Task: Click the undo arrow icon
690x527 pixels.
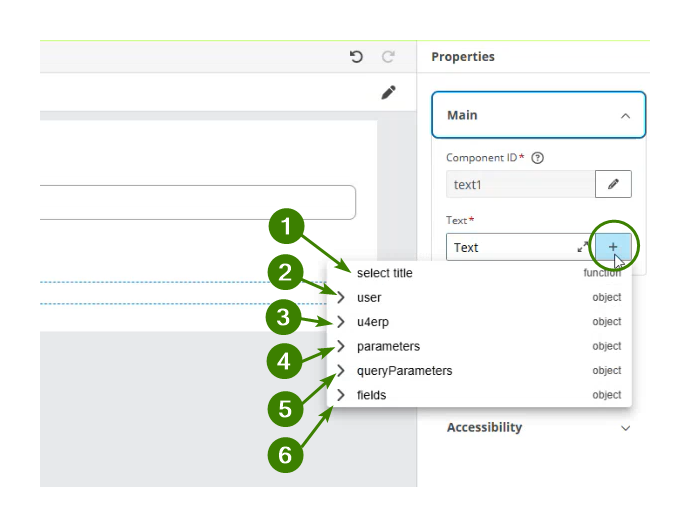Action: coord(356,57)
